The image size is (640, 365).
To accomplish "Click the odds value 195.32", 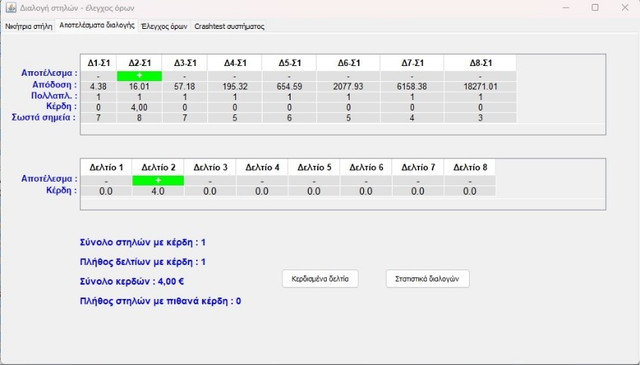I will 235,87.
